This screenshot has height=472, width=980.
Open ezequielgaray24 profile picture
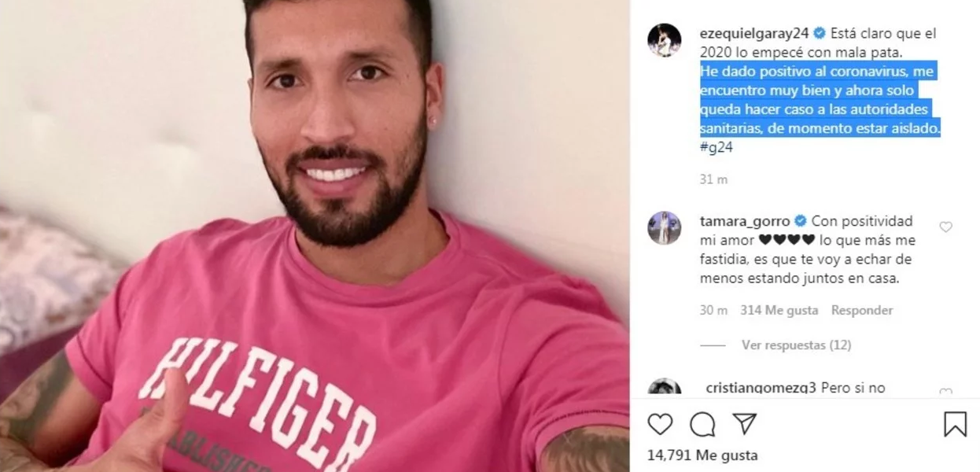point(664,40)
